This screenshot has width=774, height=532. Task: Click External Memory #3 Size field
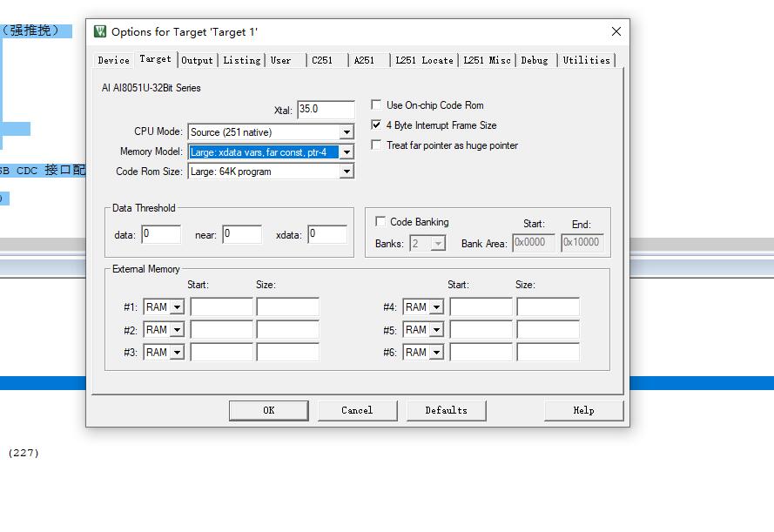click(x=288, y=352)
